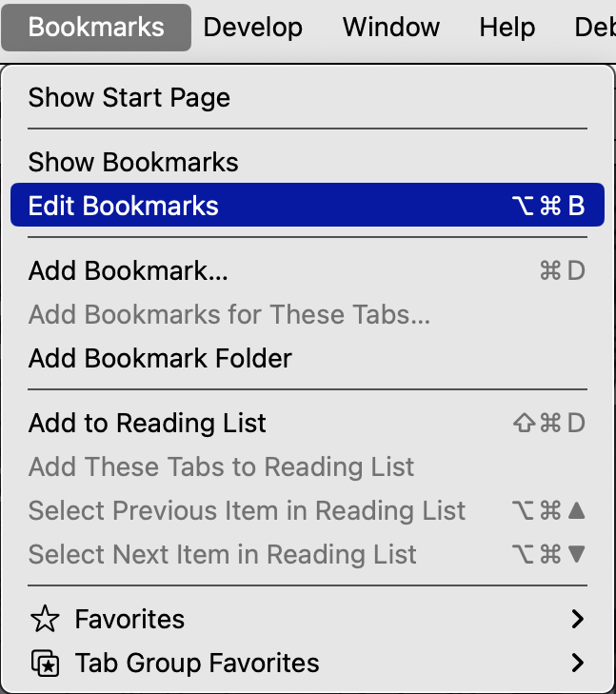Open the Window menu
616x694 pixels.
[x=391, y=28]
